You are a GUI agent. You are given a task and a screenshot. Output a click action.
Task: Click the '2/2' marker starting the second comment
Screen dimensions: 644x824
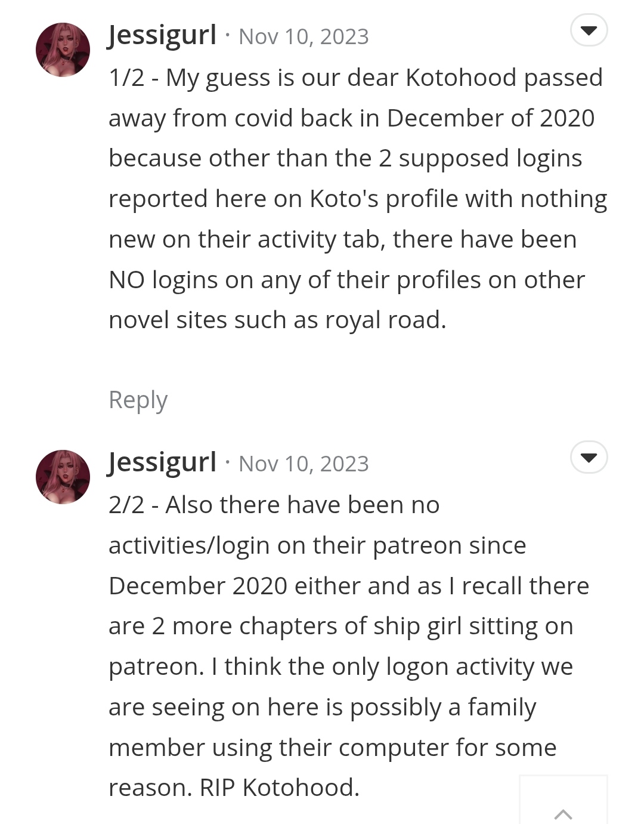[x=126, y=505]
